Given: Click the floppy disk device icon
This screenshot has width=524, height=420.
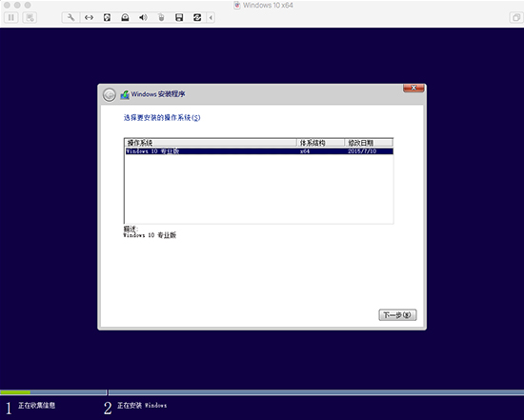Looking at the screenshot, I should click(179, 17).
